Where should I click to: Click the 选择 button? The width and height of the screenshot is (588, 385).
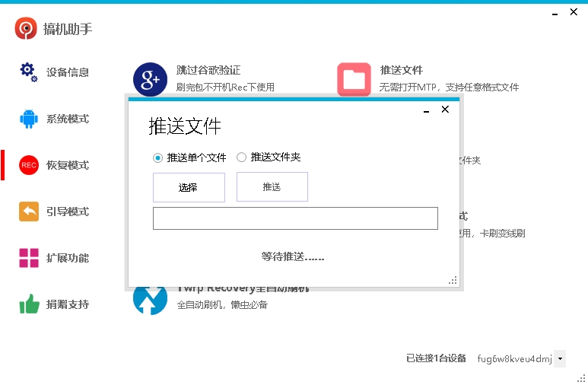click(189, 187)
